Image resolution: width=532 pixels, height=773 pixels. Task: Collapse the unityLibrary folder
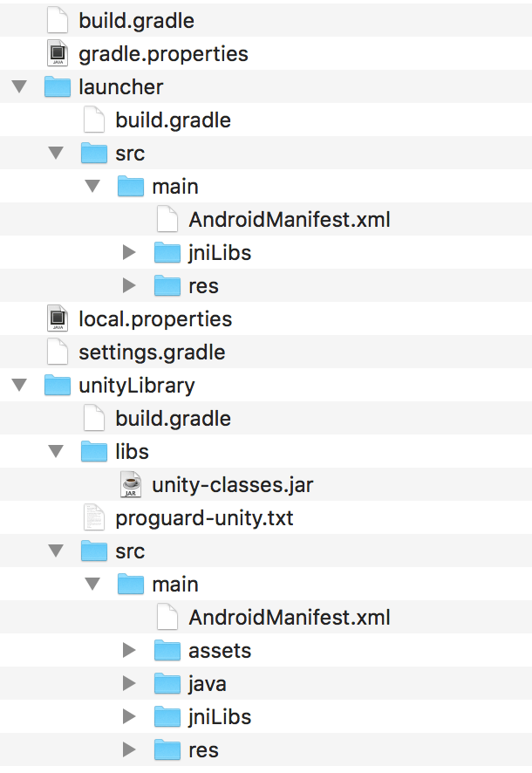[x=19, y=385]
